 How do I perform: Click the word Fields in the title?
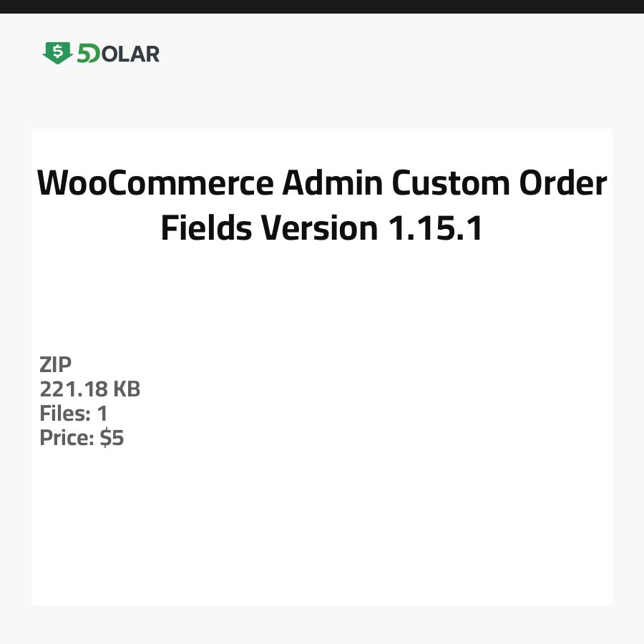click(x=206, y=228)
